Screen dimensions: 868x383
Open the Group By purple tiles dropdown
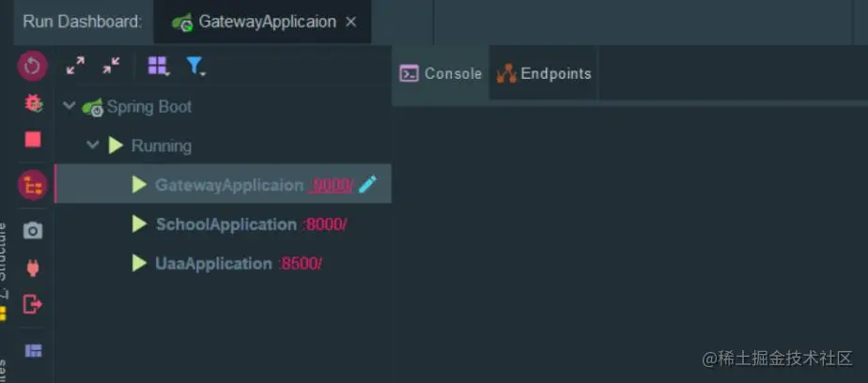pyautogui.click(x=159, y=66)
